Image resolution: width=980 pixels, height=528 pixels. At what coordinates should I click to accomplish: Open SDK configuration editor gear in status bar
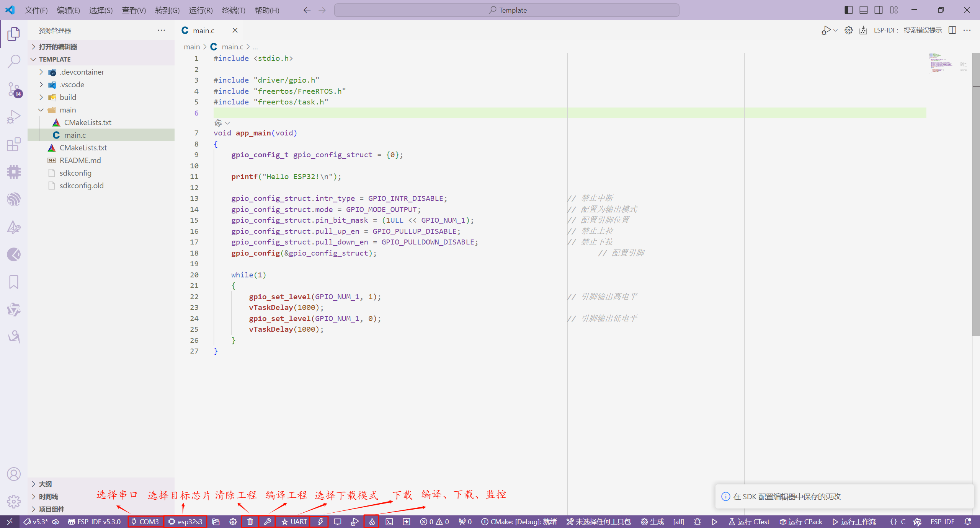point(233,521)
